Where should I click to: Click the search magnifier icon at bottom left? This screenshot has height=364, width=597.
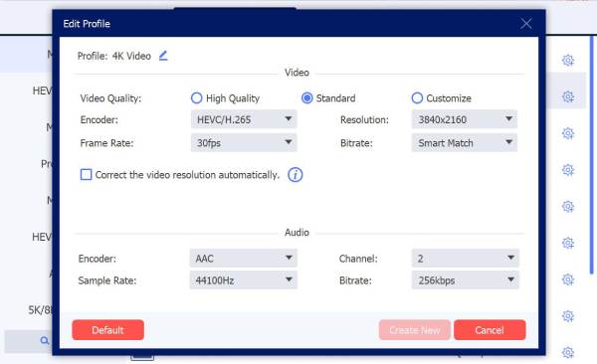(x=45, y=340)
